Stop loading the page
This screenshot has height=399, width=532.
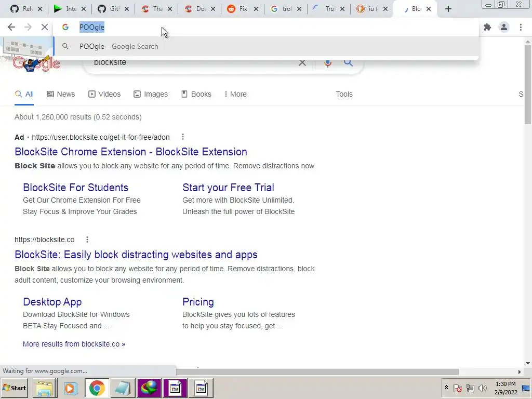tap(45, 27)
